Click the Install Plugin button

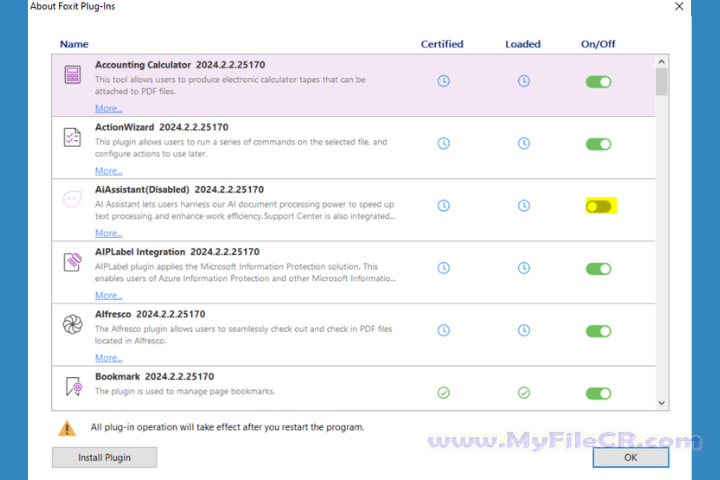coord(104,457)
